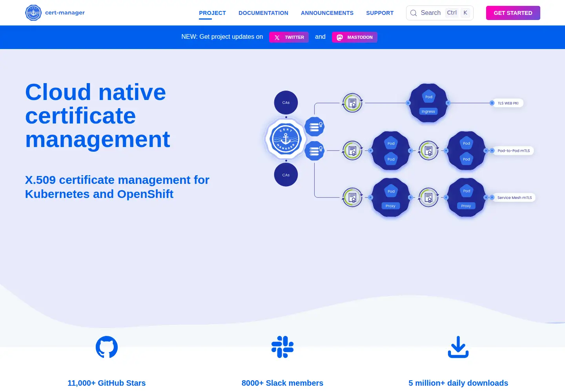Image resolution: width=565 pixels, height=392 pixels.
Task: Click the 'NEW: Get project updates on' text
Action: pos(222,37)
